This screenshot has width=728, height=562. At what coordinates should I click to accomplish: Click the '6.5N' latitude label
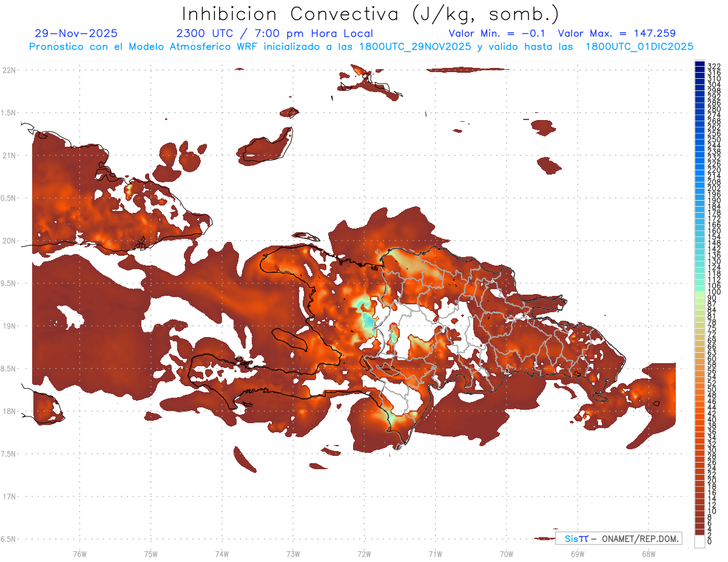9,539
